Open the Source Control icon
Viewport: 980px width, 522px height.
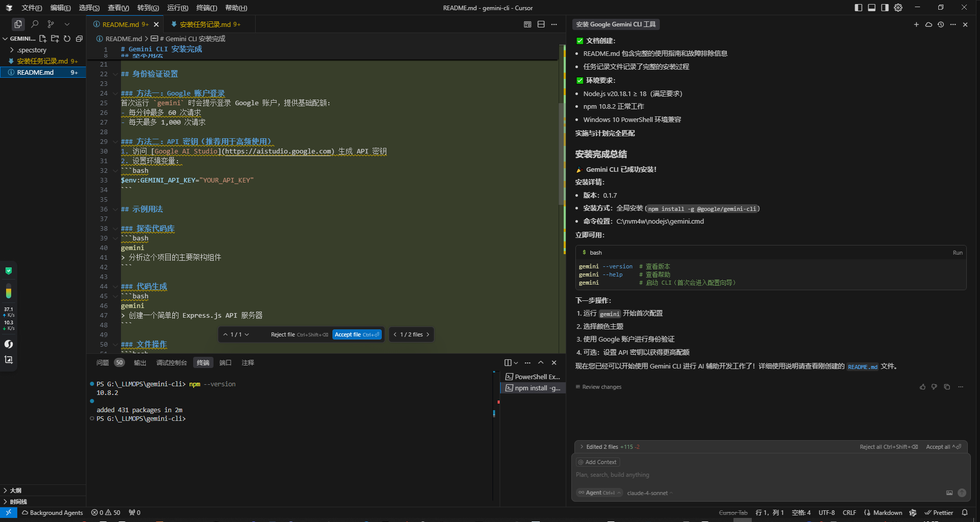[51, 24]
